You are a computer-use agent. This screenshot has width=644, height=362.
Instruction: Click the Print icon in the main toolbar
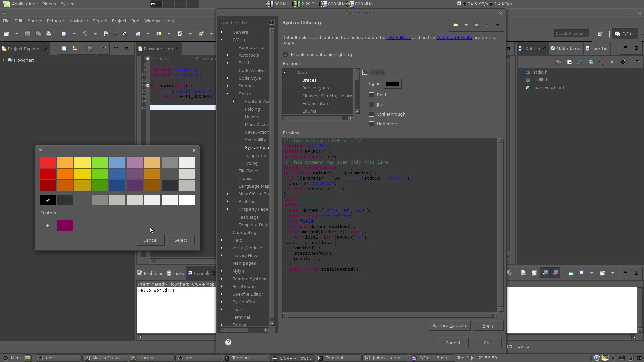tap(49, 34)
